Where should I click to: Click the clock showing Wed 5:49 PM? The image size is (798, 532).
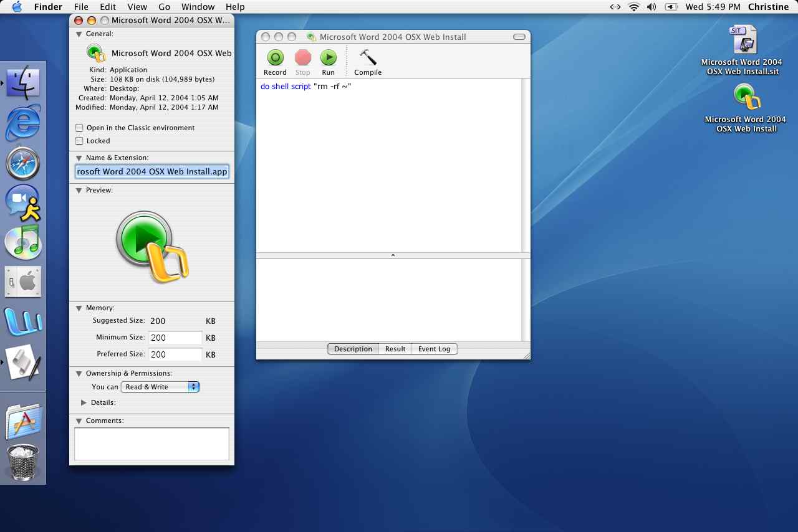click(713, 7)
